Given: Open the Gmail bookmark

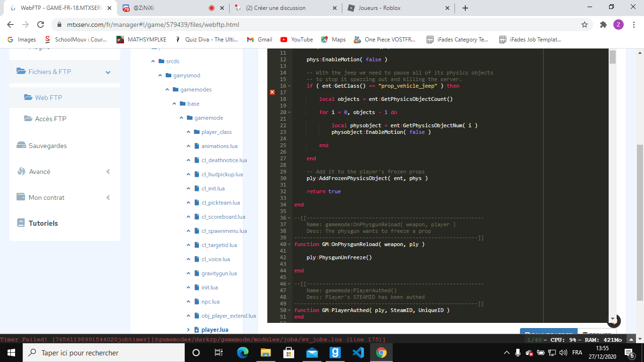Looking at the screenshot, I should 260,40.
